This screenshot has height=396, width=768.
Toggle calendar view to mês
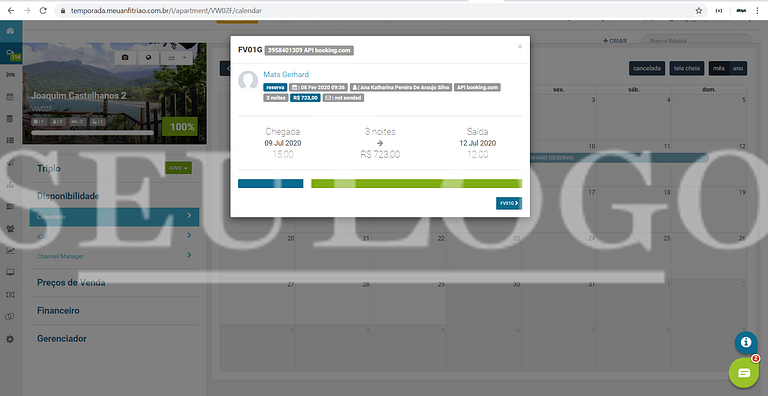click(x=719, y=68)
